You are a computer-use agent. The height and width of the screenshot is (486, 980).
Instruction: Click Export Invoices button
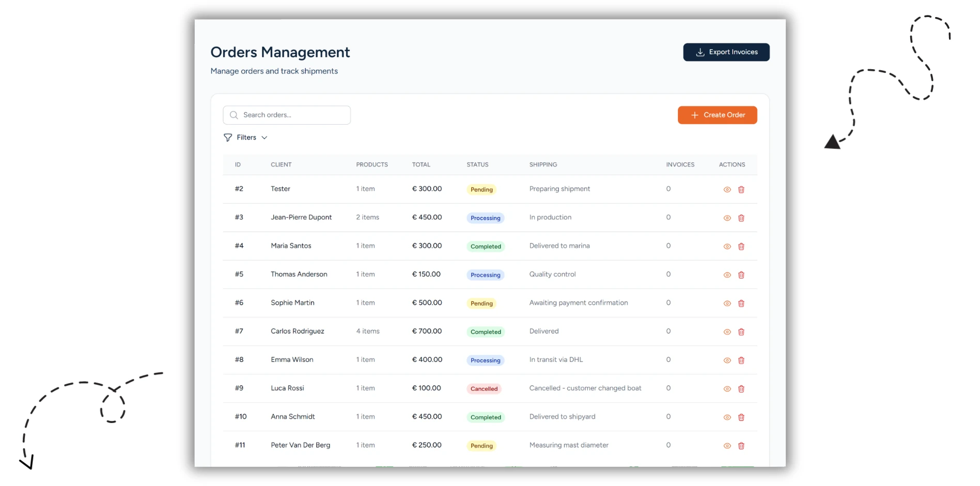click(x=726, y=52)
